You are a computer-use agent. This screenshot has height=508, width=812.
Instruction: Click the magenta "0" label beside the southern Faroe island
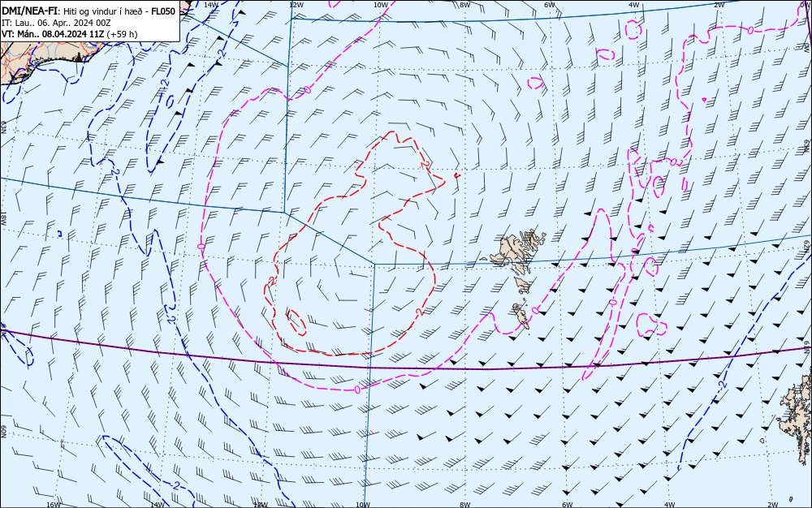pyautogui.click(x=535, y=310)
